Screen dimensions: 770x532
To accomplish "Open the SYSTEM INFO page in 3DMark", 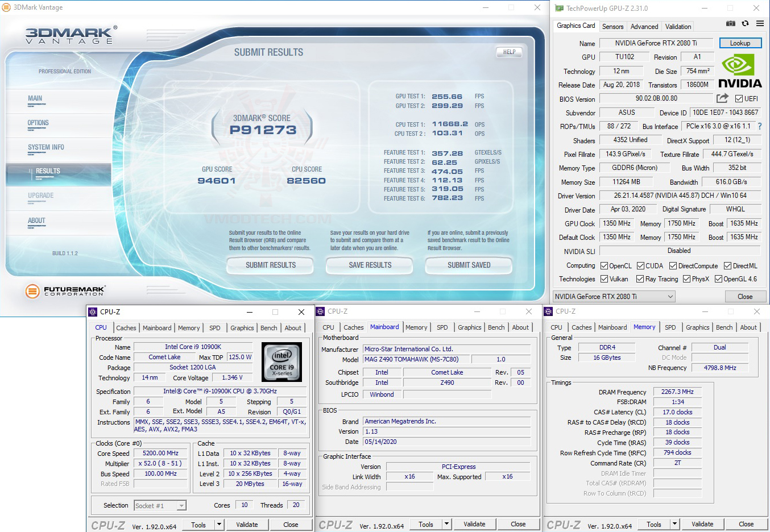I will point(45,147).
